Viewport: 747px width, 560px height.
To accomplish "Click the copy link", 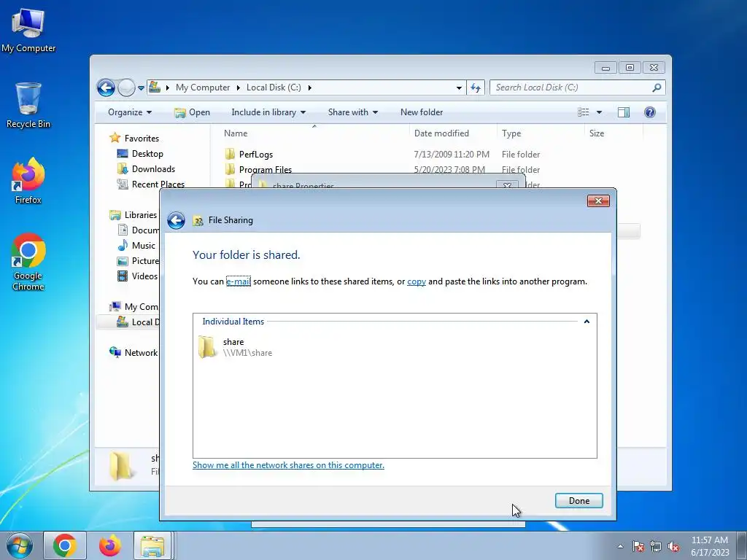I will [417, 281].
